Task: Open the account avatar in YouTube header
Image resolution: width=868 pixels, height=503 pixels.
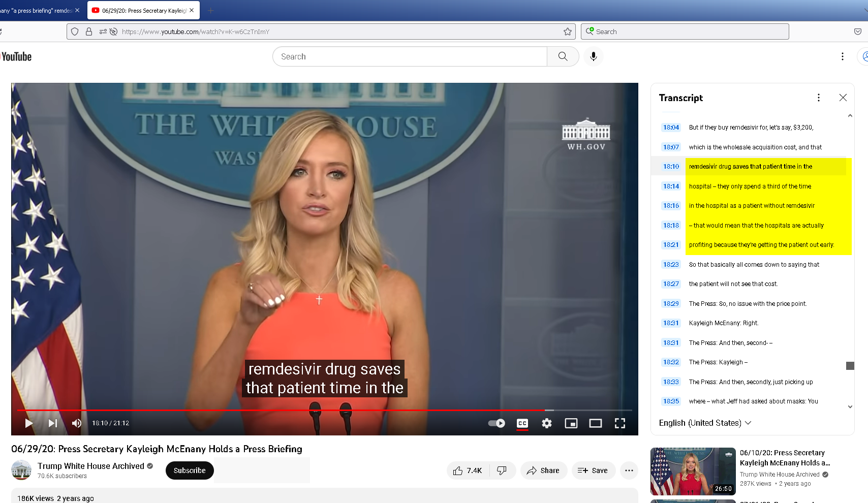Action: (x=863, y=56)
